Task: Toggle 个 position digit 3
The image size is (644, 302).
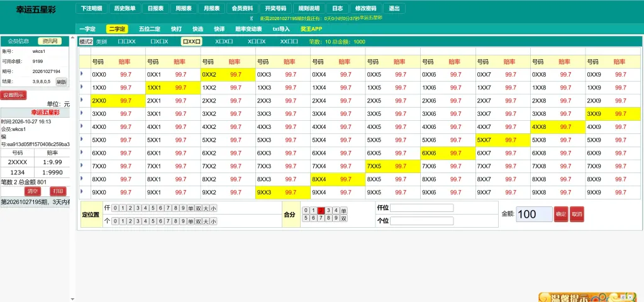Action: (x=138, y=221)
